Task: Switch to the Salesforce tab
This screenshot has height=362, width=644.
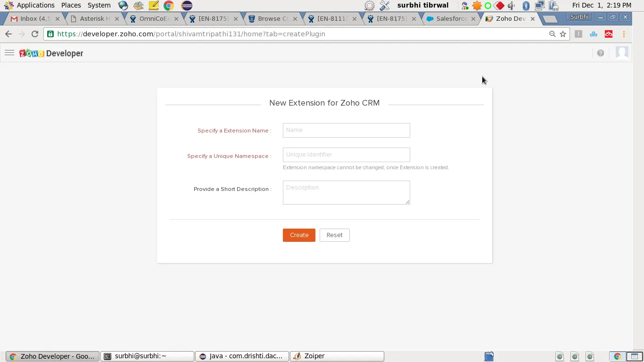Action: 451,19
